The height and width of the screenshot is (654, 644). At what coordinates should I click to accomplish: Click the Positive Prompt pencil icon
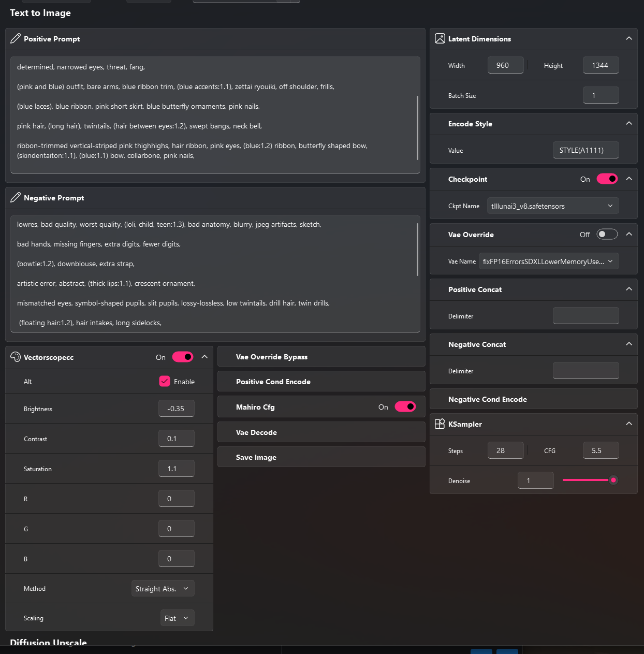[16, 39]
